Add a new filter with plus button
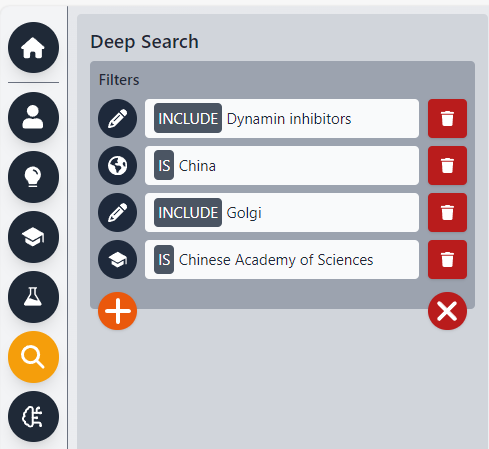The height and width of the screenshot is (449, 489). [117, 311]
